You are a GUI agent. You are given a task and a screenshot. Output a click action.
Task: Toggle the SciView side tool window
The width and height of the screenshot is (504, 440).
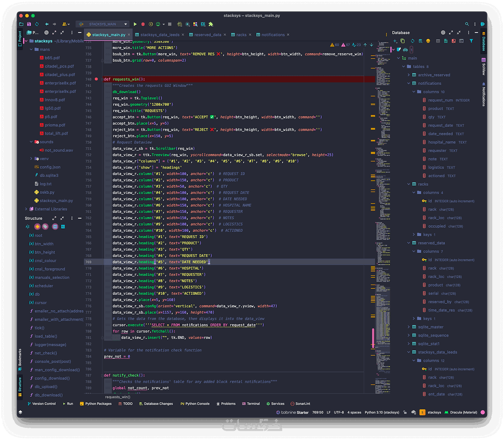click(483, 67)
